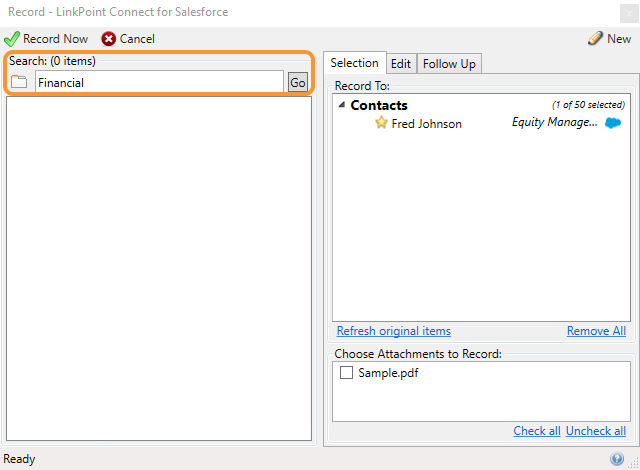Click the red Cancel X icon
Viewport: 640px width, 470px height.
(x=109, y=39)
